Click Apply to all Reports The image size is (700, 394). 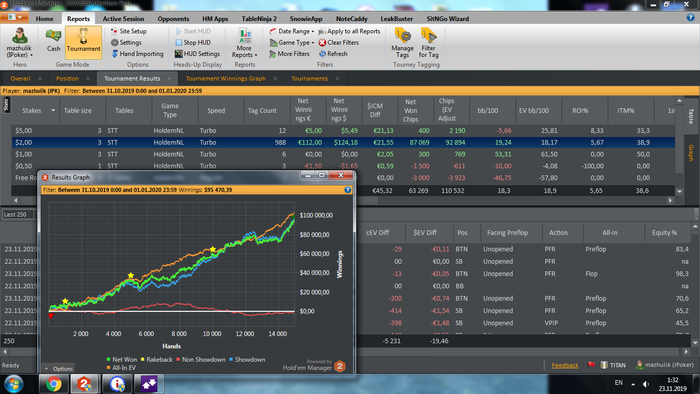point(350,31)
